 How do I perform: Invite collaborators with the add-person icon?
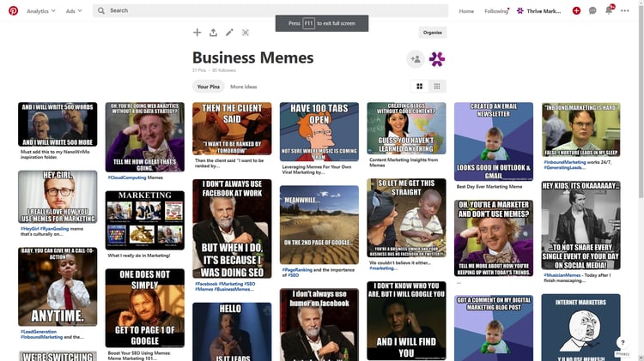pos(416,59)
